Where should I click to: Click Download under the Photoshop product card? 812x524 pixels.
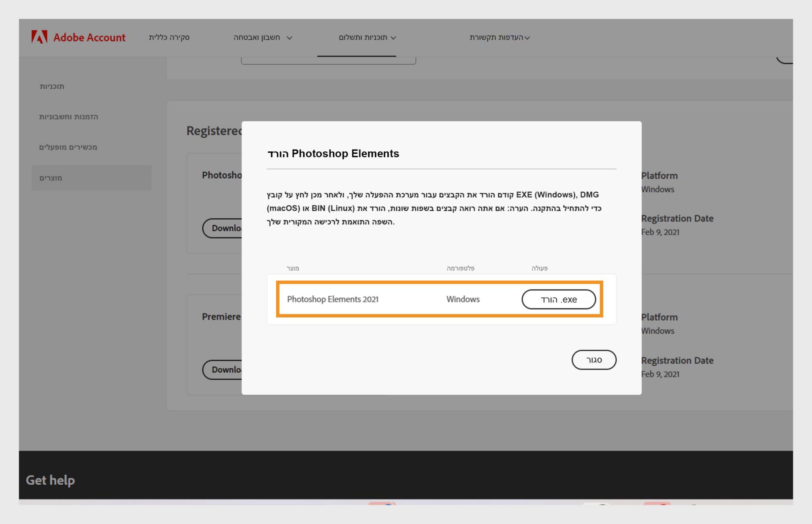[223, 228]
